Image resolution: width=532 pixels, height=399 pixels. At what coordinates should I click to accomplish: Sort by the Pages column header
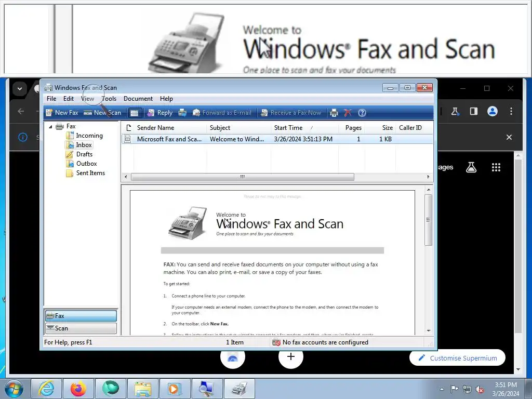352,128
